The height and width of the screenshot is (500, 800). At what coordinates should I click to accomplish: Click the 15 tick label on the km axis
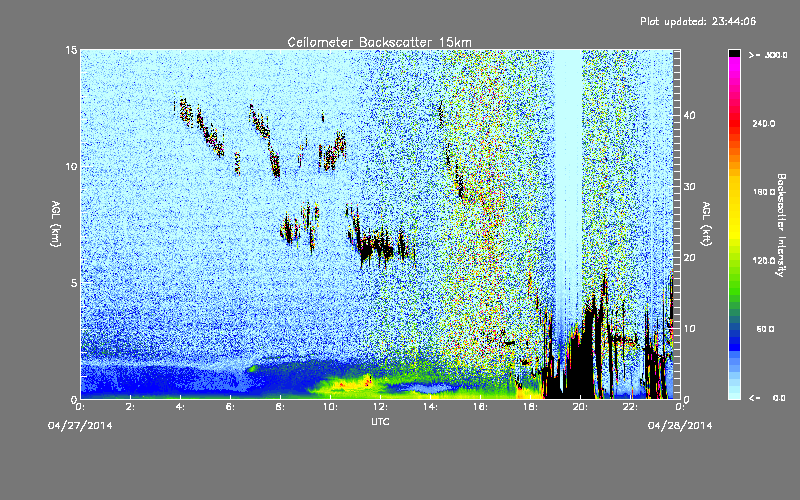coord(71,50)
